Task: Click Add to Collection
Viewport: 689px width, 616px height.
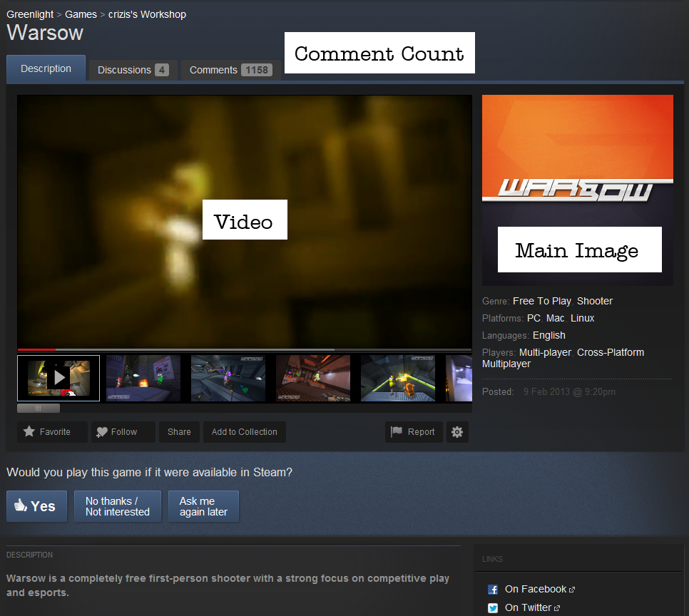Action: [x=245, y=432]
